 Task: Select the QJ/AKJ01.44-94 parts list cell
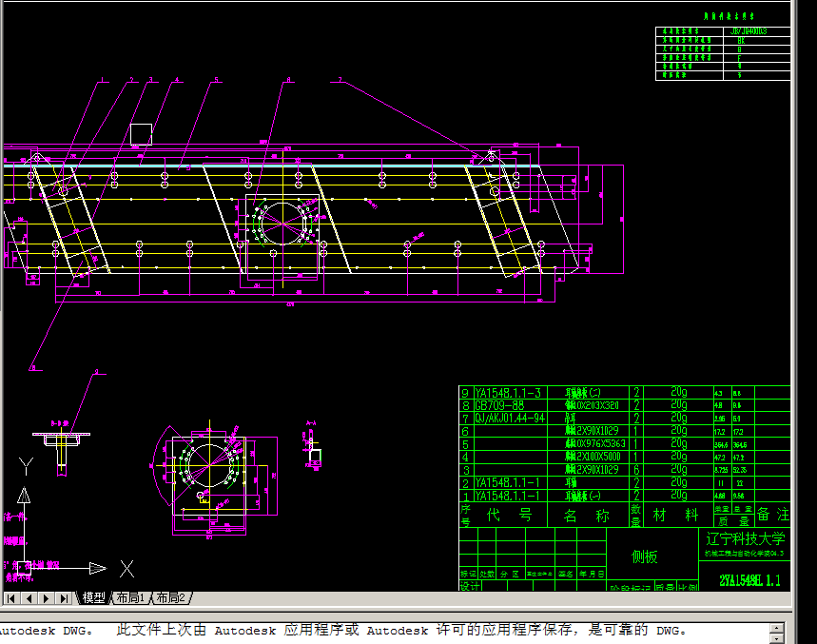[x=510, y=419]
